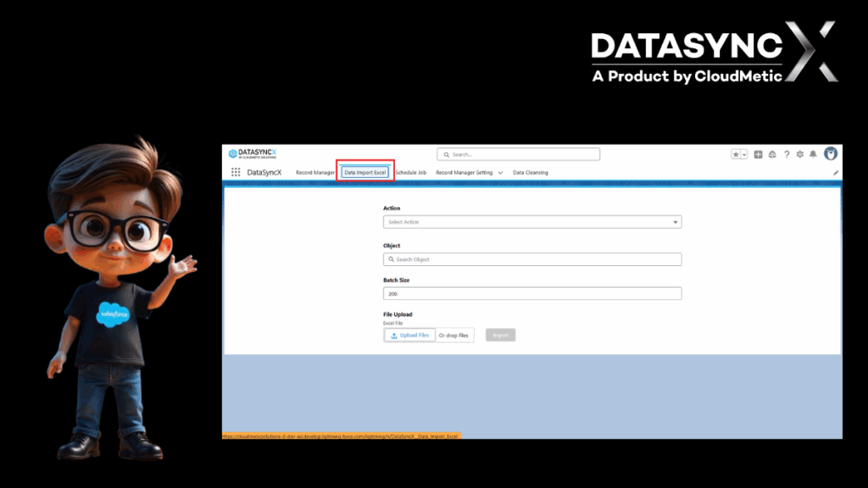Click the Search Object field
Viewport: 868px width, 488px height.
coord(532,258)
